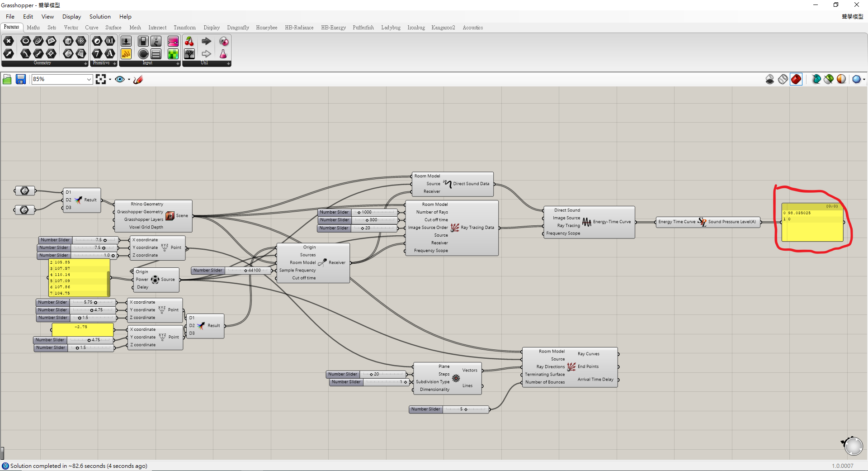
Task: Open the eye preview options arrow
Action: 129,80
